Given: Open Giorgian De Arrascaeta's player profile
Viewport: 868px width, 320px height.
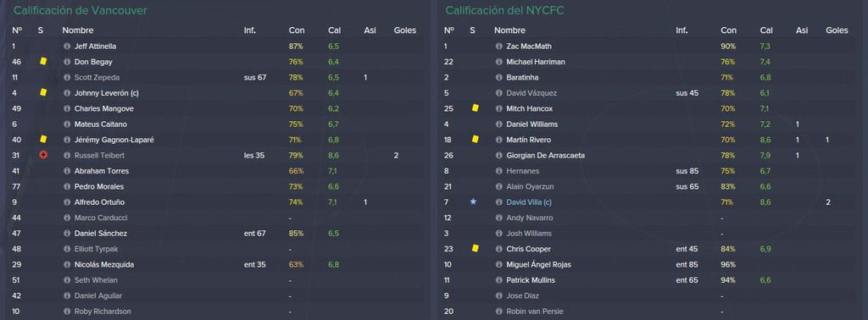Looking at the screenshot, I should point(545,155).
